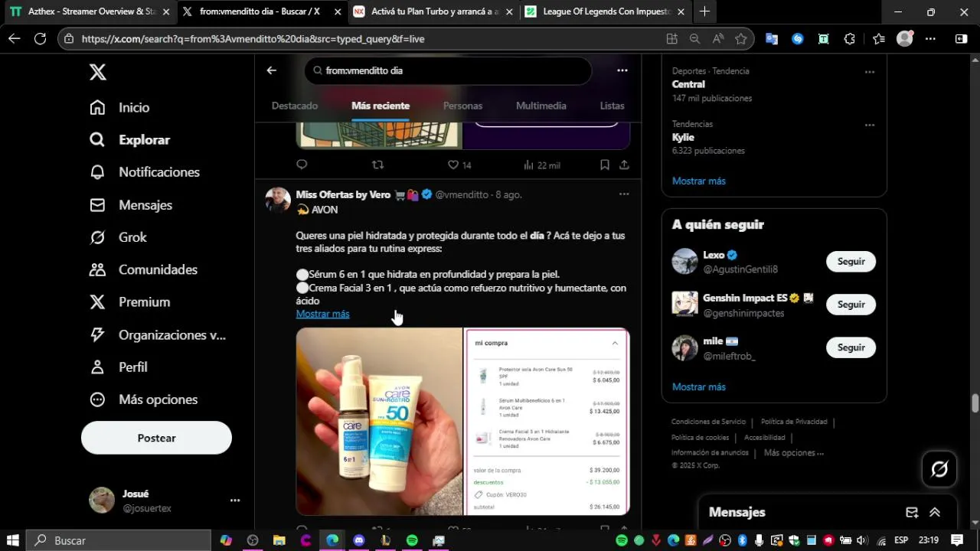Open Grok floating button
The image size is (980, 551).
[x=939, y=468]
